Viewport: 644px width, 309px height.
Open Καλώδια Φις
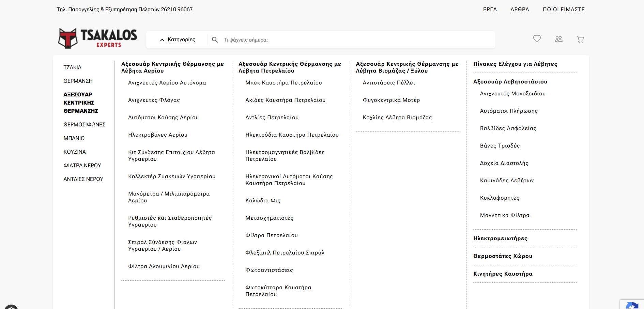tap(263, 201)
